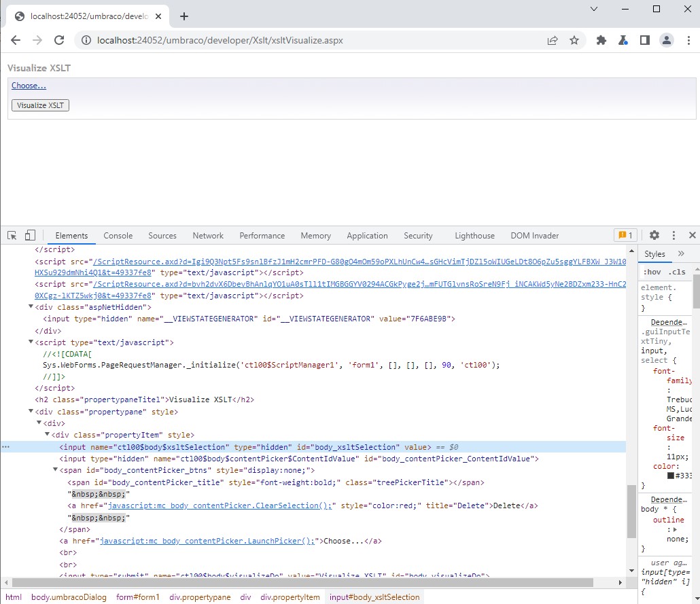Open the profile avatar menu
Image resolution: width=700 pixels, height=604 pixels.
667,40
